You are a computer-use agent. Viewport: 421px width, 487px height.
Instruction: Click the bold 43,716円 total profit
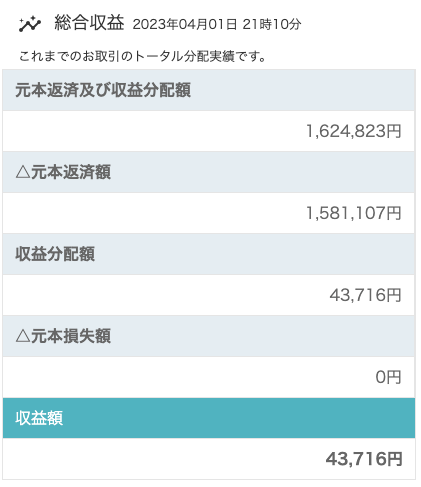coord(364,459)
